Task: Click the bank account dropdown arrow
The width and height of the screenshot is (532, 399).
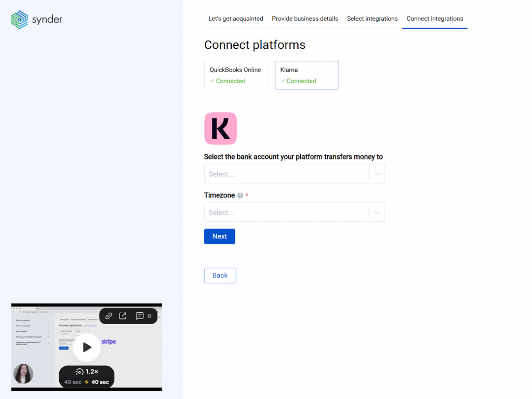Action: click(x=377, y=174)
